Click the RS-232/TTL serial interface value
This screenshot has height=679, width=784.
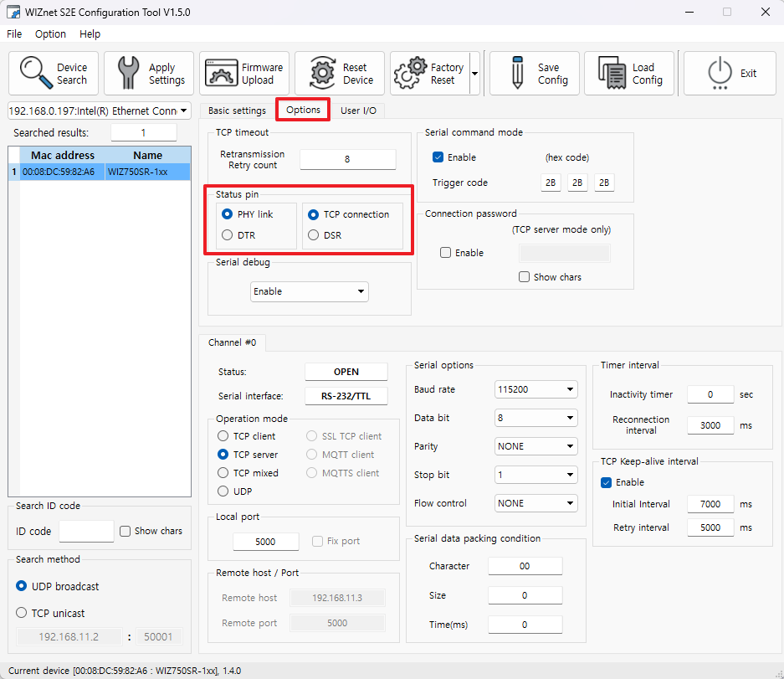(x=346, y=396)
